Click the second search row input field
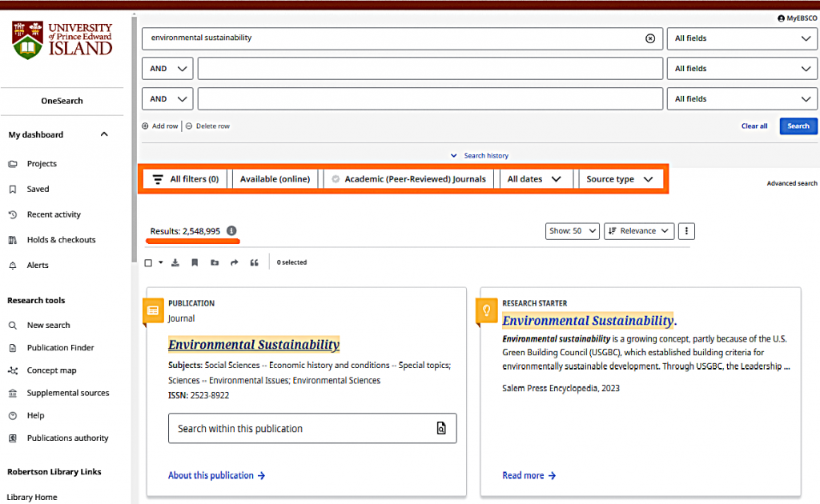 point(430,69)
